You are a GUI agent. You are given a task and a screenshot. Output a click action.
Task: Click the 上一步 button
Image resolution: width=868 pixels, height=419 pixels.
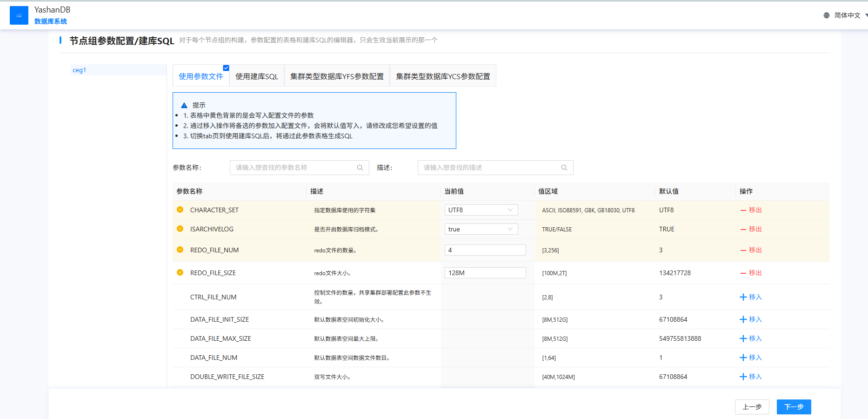pos(752,407)
